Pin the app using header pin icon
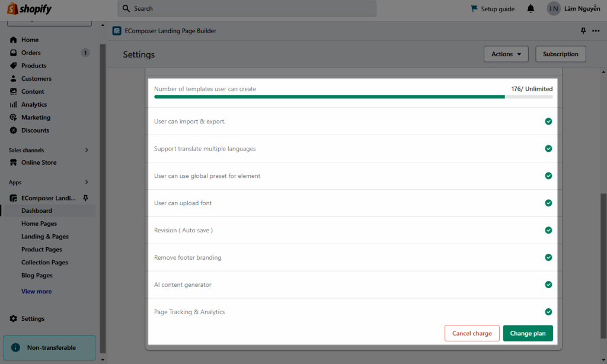This screenshot has width=607, height=364. pyautogui.click(x=583, y=31)
